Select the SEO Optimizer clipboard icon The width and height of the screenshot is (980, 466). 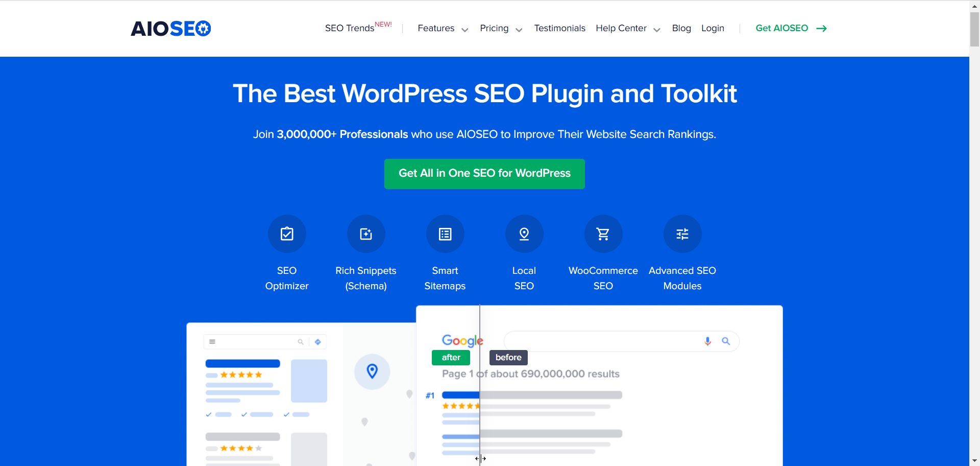(287, 234)
